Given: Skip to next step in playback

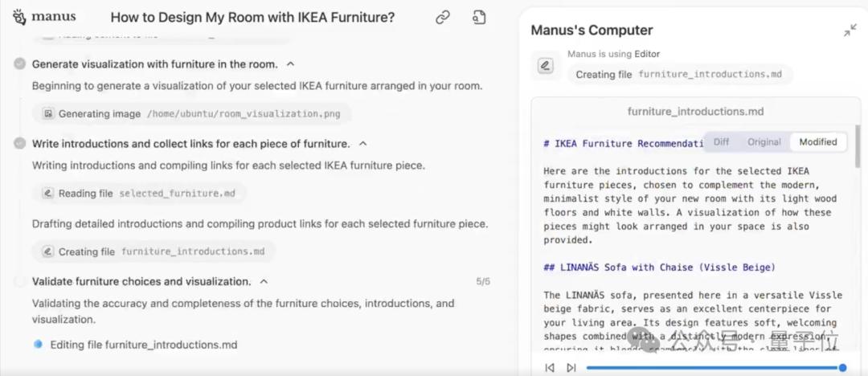Looking at the screenshot, I should (571, 368).
